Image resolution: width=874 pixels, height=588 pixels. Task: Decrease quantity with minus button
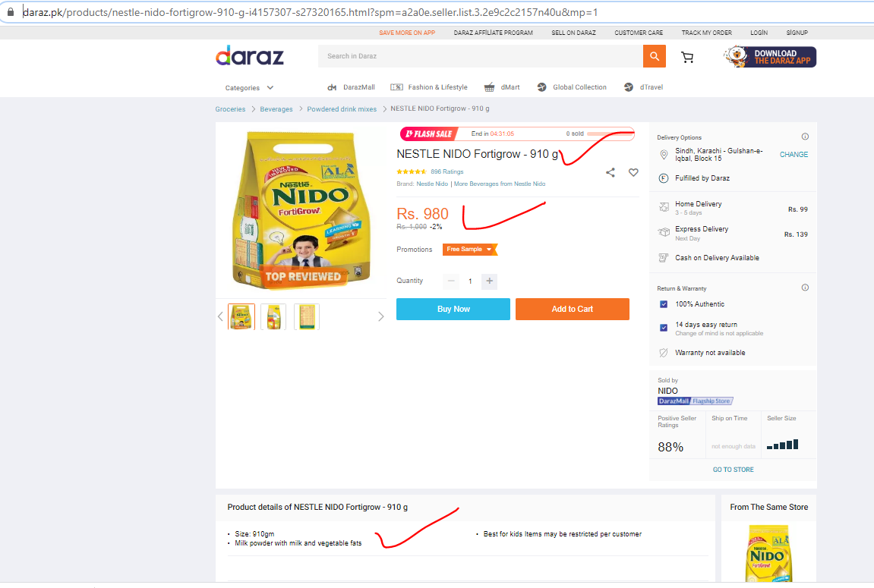coord(451,281)
